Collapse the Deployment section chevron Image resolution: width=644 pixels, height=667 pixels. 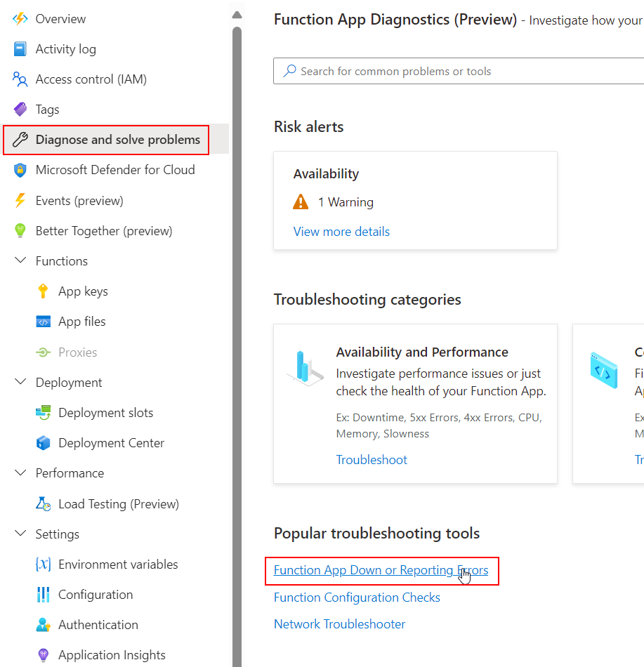(20, 381)
